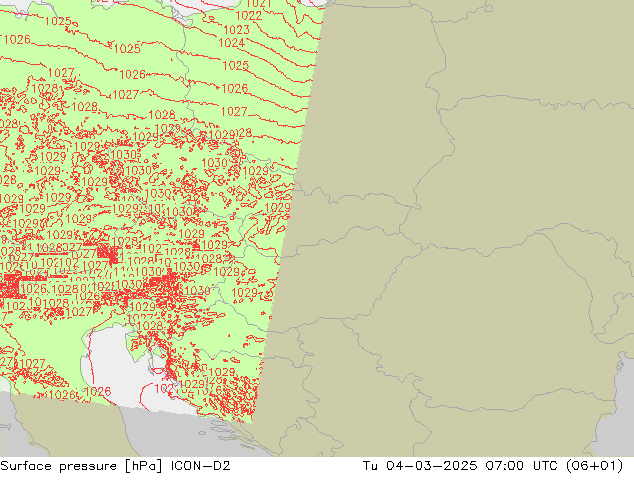Select the 1023 contour label

coord(237,30)
